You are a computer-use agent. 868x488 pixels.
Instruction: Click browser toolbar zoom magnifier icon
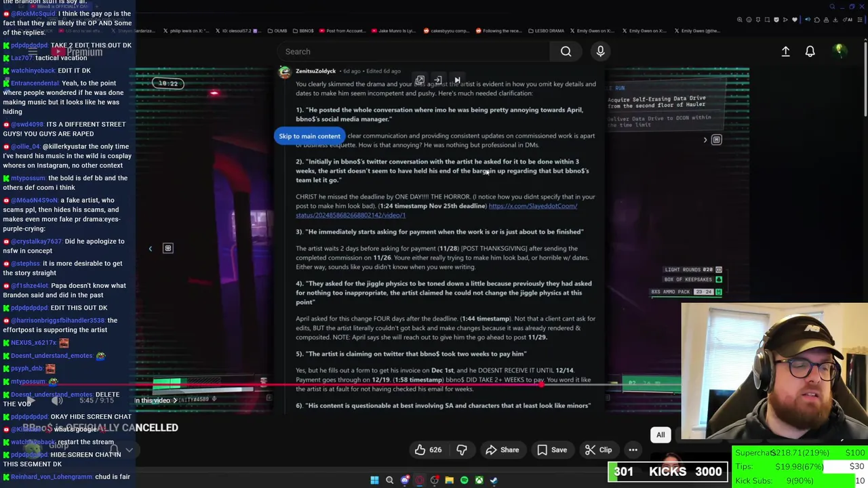click(x=740, y=20)
